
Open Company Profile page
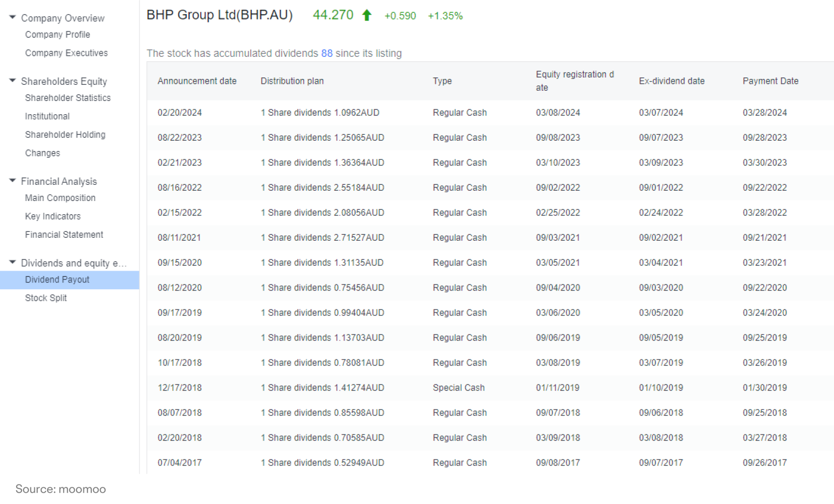[x=57, y=35]
